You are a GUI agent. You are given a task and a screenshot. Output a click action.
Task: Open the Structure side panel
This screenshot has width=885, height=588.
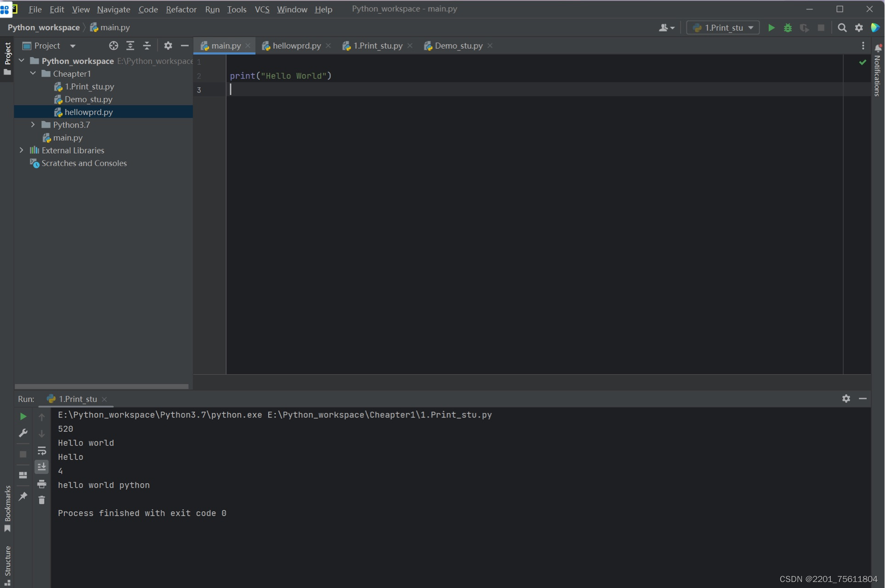pyautogui.click(x=7, y=565)
